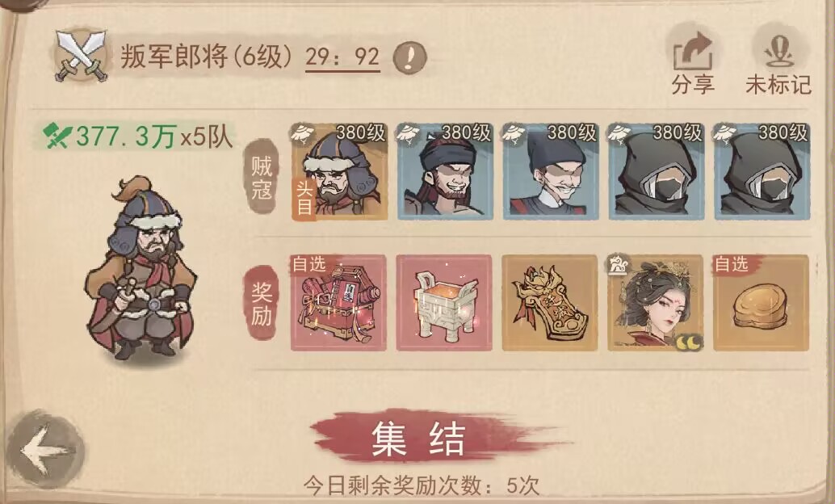Select the grinning mustached bandit portrait
The image size is (835, 504).
pos(550,171)
